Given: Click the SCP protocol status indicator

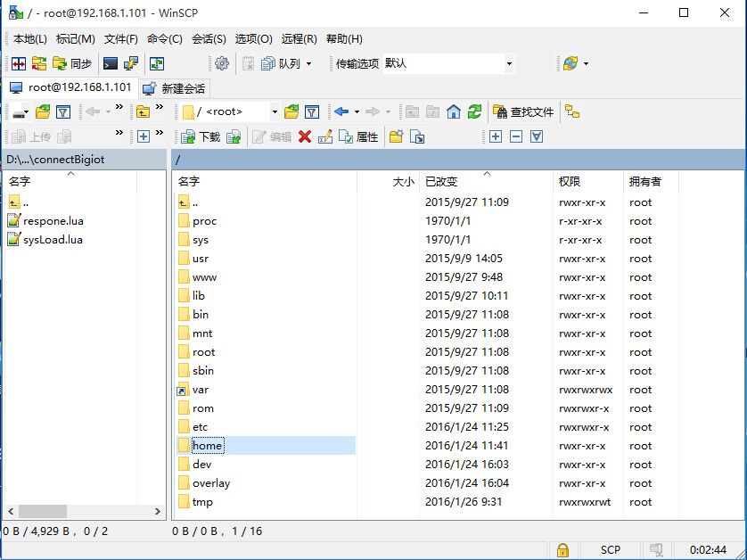Looking at the screenshot, I should 611,550.
